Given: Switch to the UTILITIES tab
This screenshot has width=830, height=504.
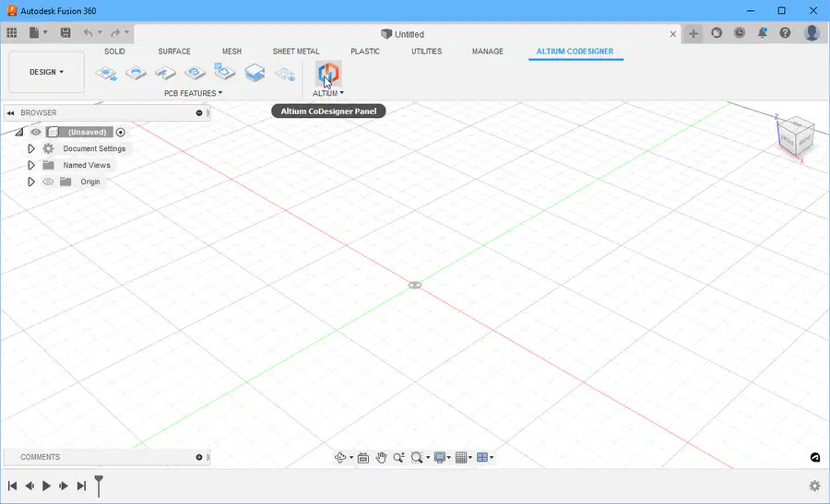Looking at the screenshot, I should tap(427, 52).
